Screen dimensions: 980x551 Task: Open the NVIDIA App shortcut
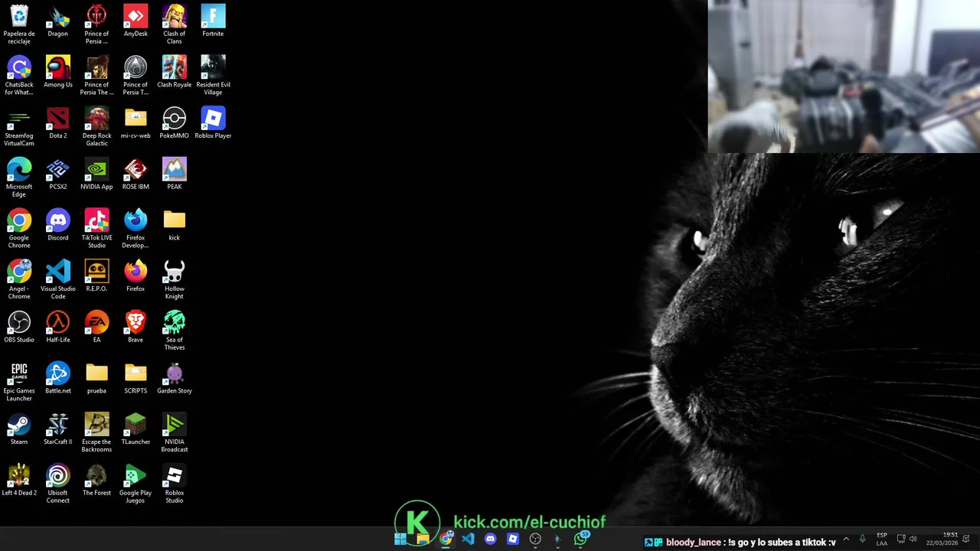click(96, 174)
